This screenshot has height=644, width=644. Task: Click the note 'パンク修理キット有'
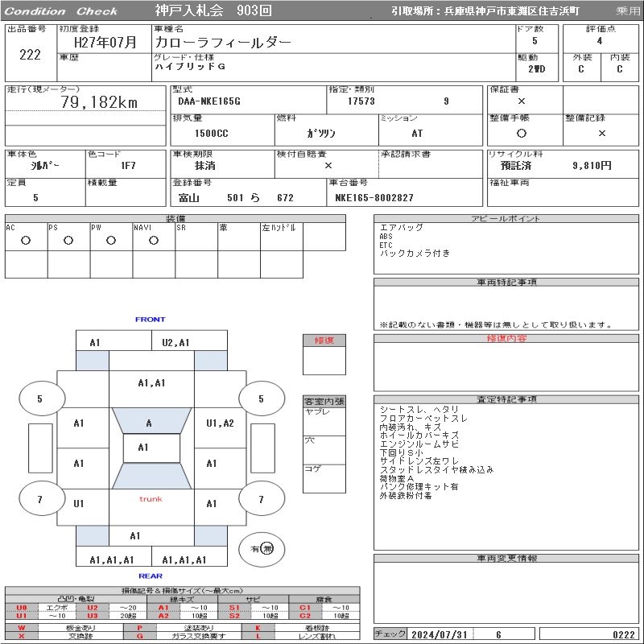coord(419,487)
